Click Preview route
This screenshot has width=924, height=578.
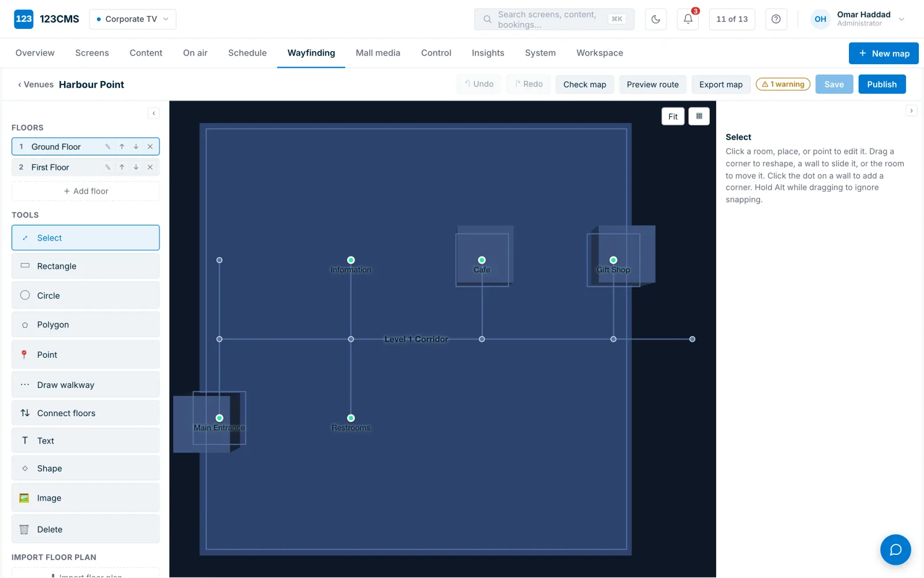point(653,84)
